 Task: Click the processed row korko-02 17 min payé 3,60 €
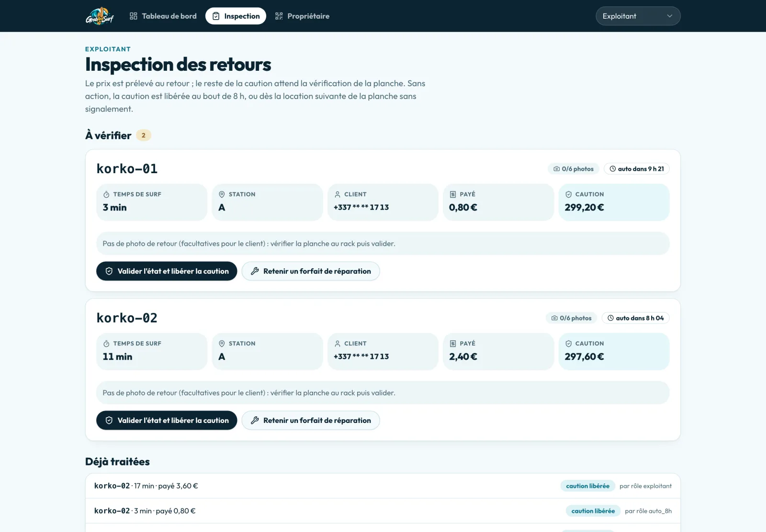point(383,486)
